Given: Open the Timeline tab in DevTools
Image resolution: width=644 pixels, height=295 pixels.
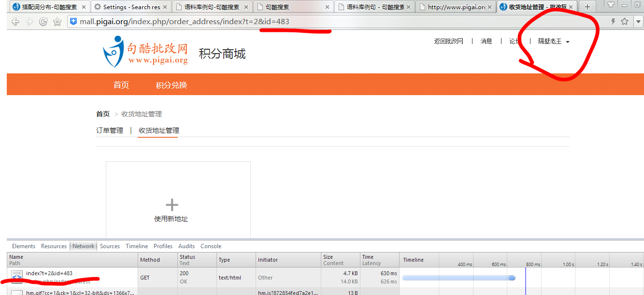Looking at the screenshot, I should click(x=137, y=246).
